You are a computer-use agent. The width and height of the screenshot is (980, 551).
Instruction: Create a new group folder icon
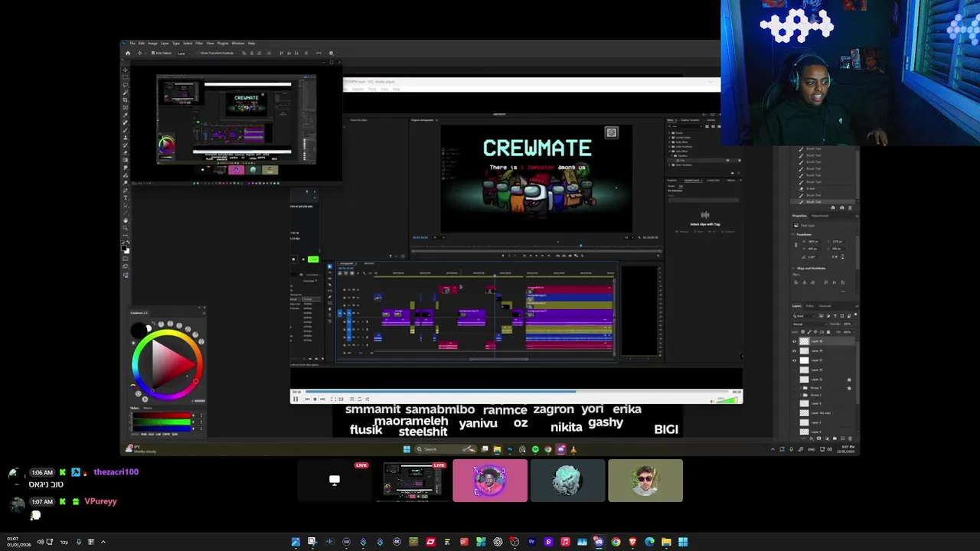tap(835, 439)
